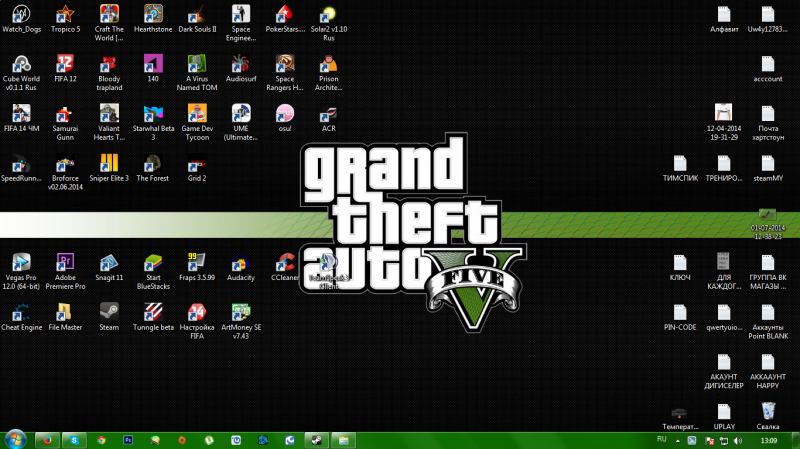Select the Hearthstone desktop icon

pyautogui.click(x=153, y=18)
